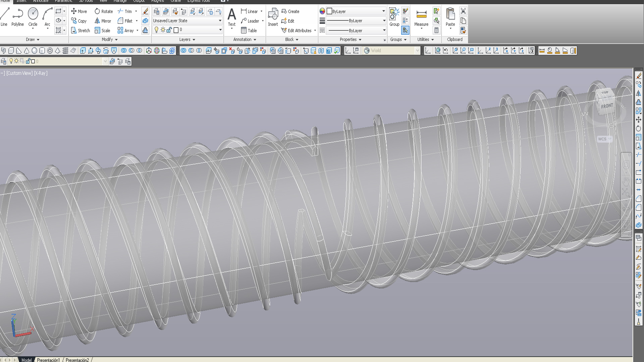
Task: Expand the Draw panel
Action: 33,40
